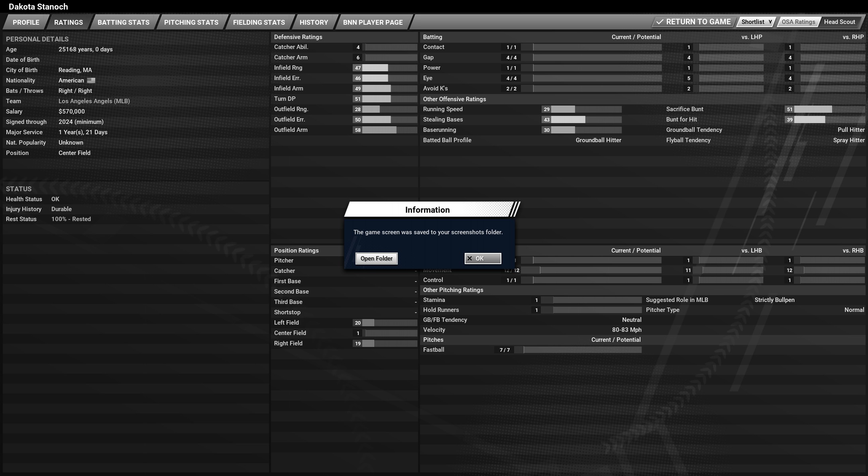The height and width of the screenshot is (476, 868).
Task: Open the Profile tab
Action: click(x=26, y=22)
